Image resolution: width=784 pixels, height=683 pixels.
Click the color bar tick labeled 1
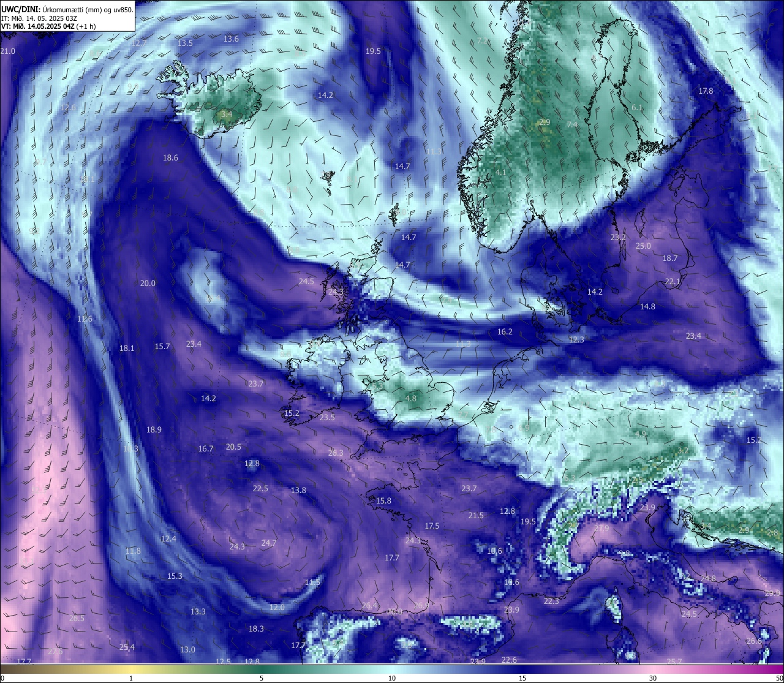click(131, 678)
